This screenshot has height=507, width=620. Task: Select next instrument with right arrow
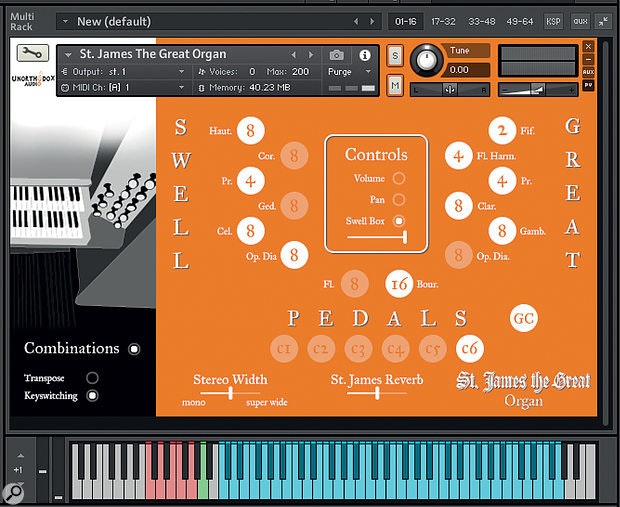coord(311,55)
